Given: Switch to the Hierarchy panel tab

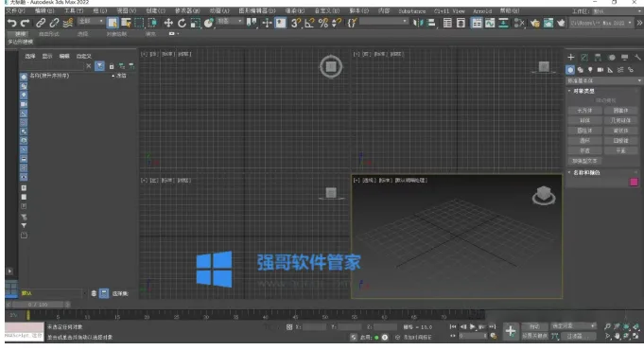Looking at the screenshot, I should click(598, 57).
